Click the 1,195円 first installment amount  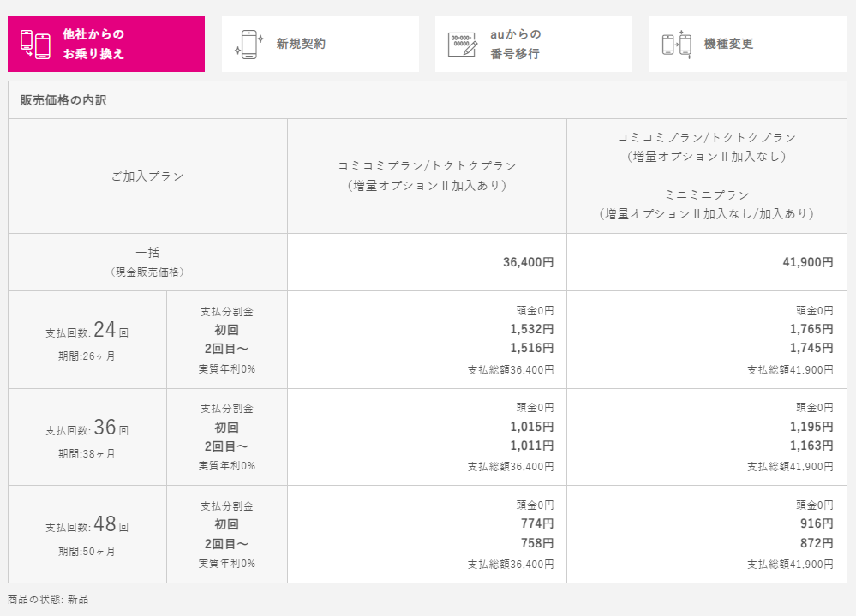point(811,427)
